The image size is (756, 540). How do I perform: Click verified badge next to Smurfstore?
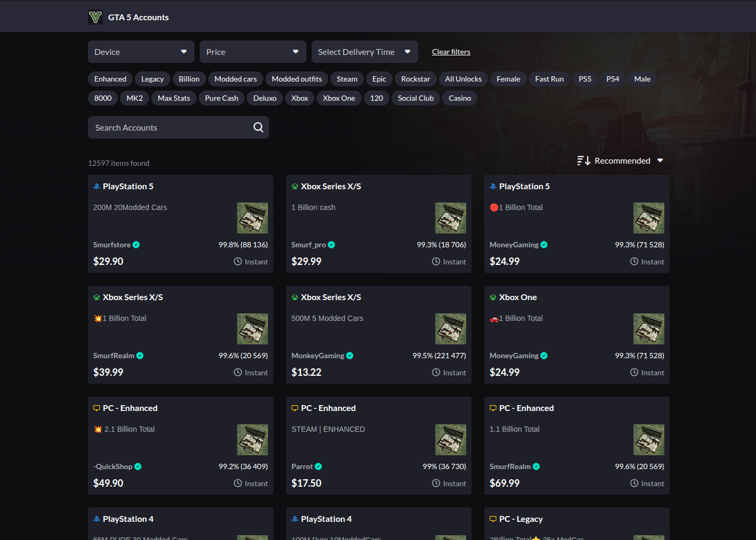pos(136,245)
